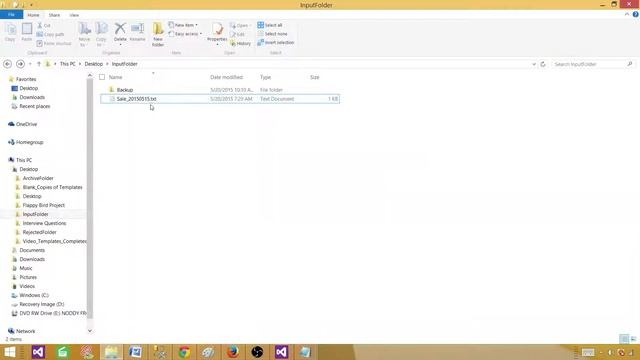Click Select all in ribbon
The height and width of the screenshot is (360, 640).
click(270, 25)
